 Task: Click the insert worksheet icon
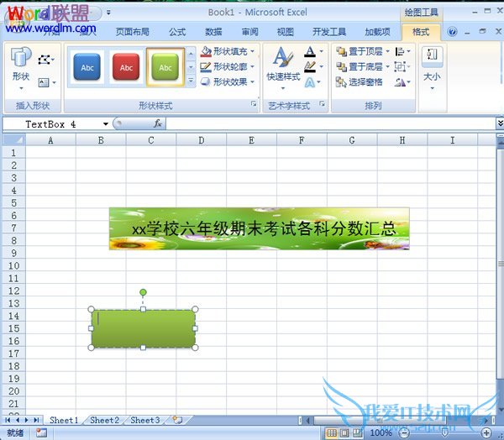pyautogui.click(x=177, y=420)
